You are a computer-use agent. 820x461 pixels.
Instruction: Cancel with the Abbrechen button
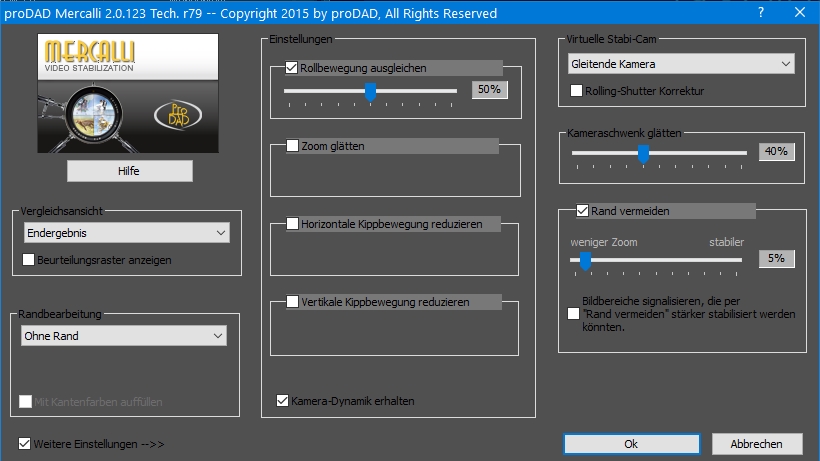click(x=757, y=444)
